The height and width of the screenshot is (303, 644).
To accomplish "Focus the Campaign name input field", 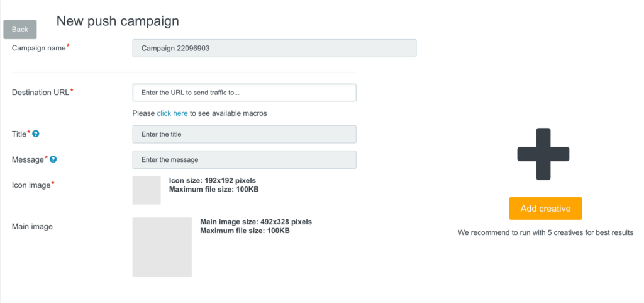I will coord(274,48).
